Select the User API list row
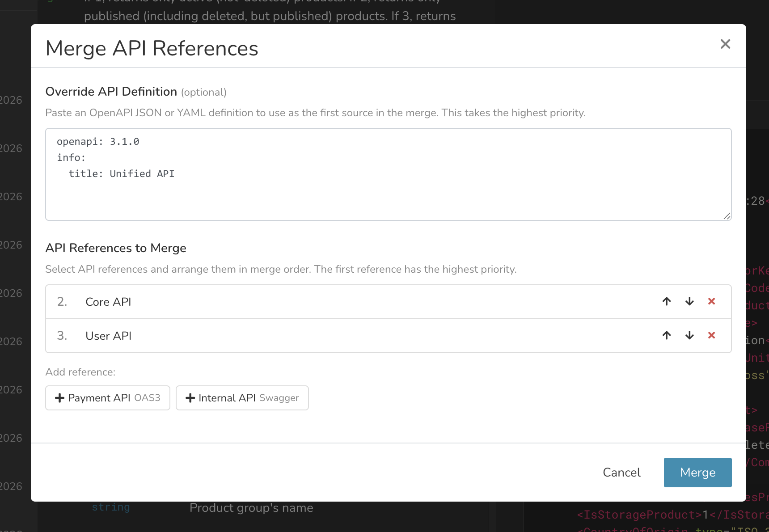Viewport: 769px width, 532px height. coord(313,336)
